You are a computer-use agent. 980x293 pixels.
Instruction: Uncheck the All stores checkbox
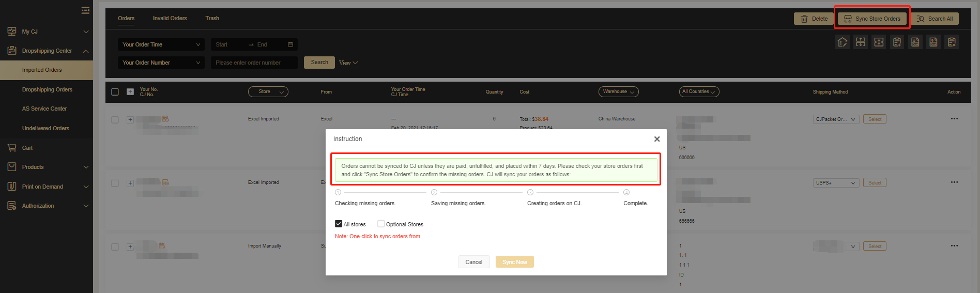(339, 224)
